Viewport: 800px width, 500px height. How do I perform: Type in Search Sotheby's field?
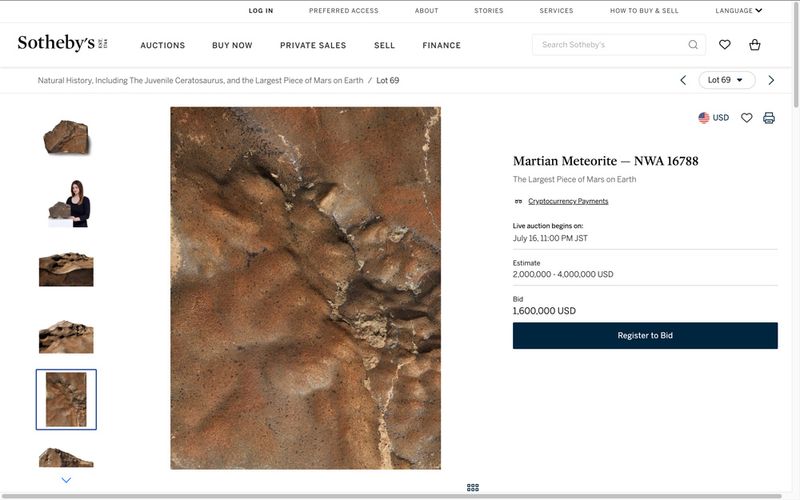(610, 45)
